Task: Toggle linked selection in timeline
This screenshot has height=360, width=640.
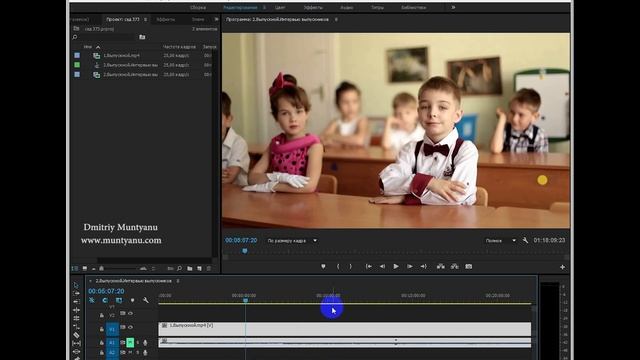Action: click(119, 300)
